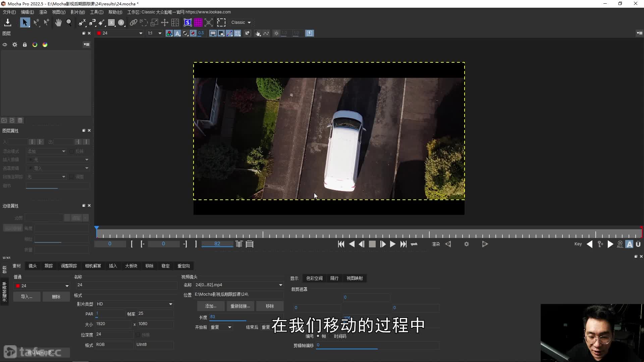Toggle layer visibility eye icon in Layers panel
The image size is (644, 362).
tap(5, 45)
